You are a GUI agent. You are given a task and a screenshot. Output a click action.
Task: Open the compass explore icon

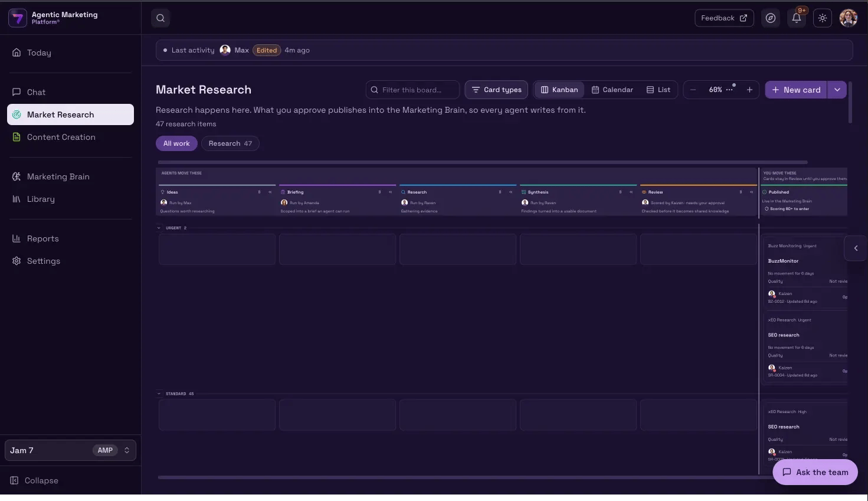[x=770, y=18]
